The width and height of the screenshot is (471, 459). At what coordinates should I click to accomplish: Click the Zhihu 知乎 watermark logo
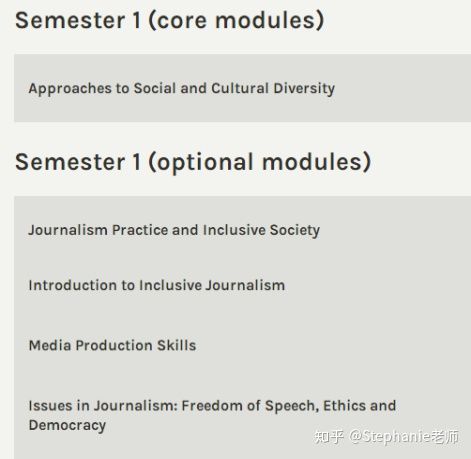(329, 437)
